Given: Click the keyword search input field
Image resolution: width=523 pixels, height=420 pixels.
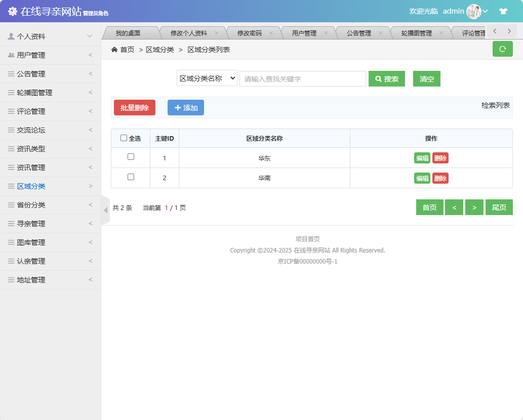Looking at the screenshot, I should pos(302,78).
